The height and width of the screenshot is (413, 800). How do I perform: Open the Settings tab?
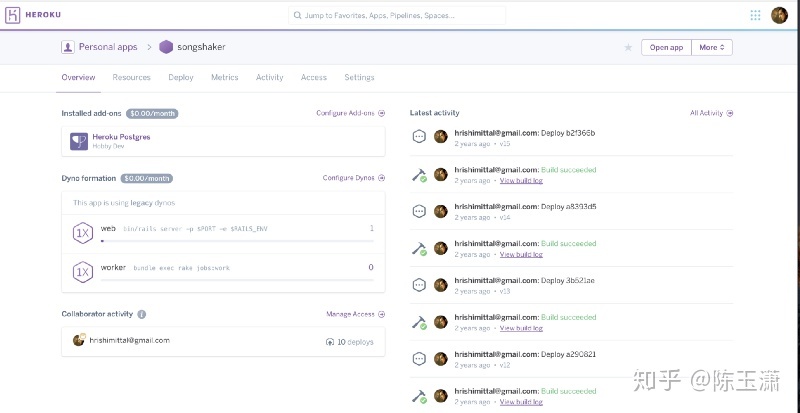pos(359,77)
